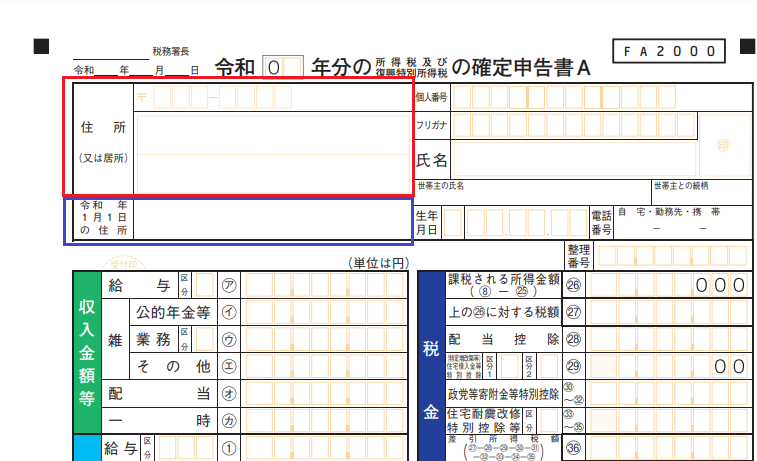The width and height of the screenshot is (757, 461).
Task: Click the (単位は円) note
Action: pyautogui.click(x=378, y=263)
